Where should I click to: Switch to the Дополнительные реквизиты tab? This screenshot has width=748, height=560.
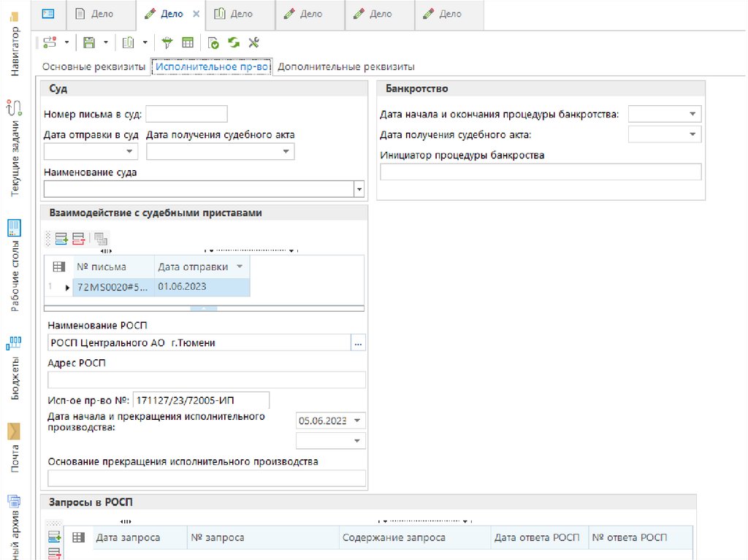click(346, 66)
